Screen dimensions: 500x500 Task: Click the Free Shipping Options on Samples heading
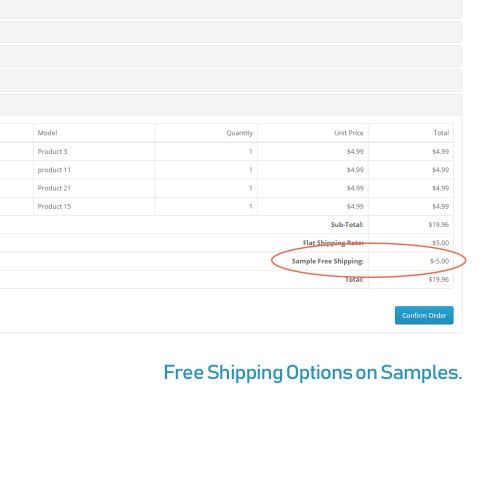(313, 373)
